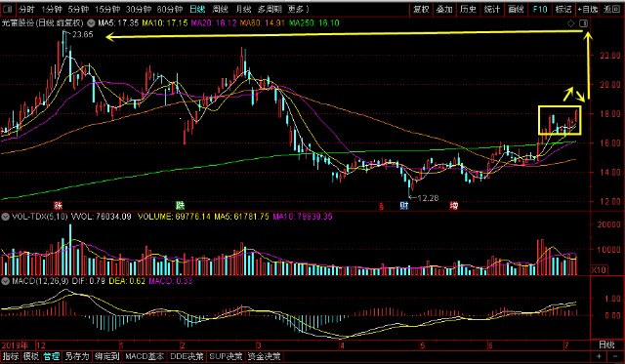Expand the VOL-TDX indicator dropdown arrow
The image size is (625, 364).
(5, 217)
